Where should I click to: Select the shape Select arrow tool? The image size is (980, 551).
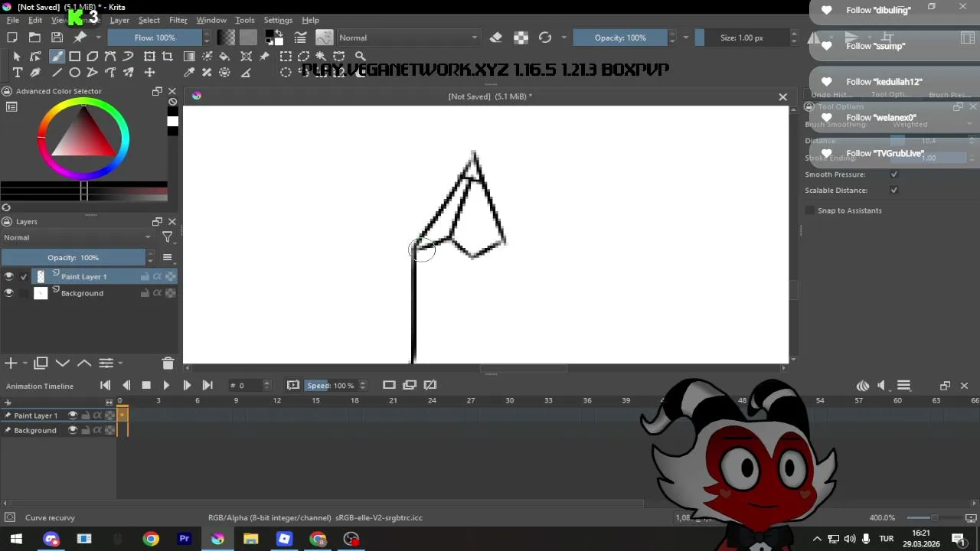tap(17, 56)
